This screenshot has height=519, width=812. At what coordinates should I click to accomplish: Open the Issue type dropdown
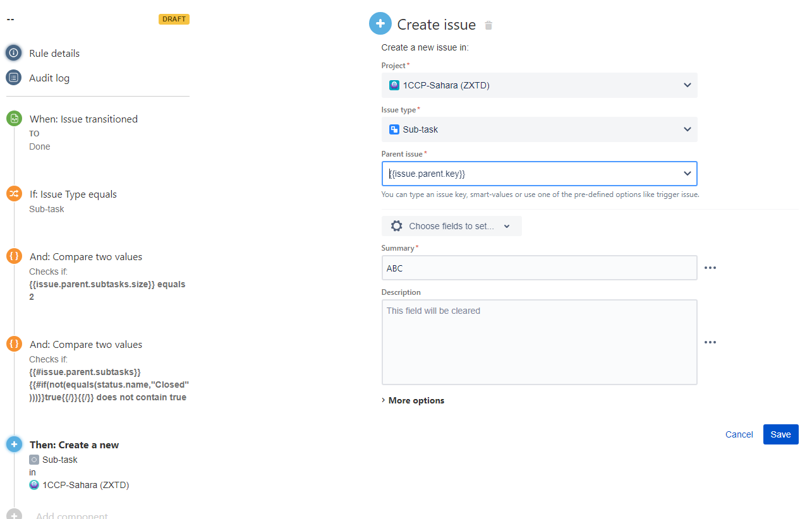pos(687,129)
